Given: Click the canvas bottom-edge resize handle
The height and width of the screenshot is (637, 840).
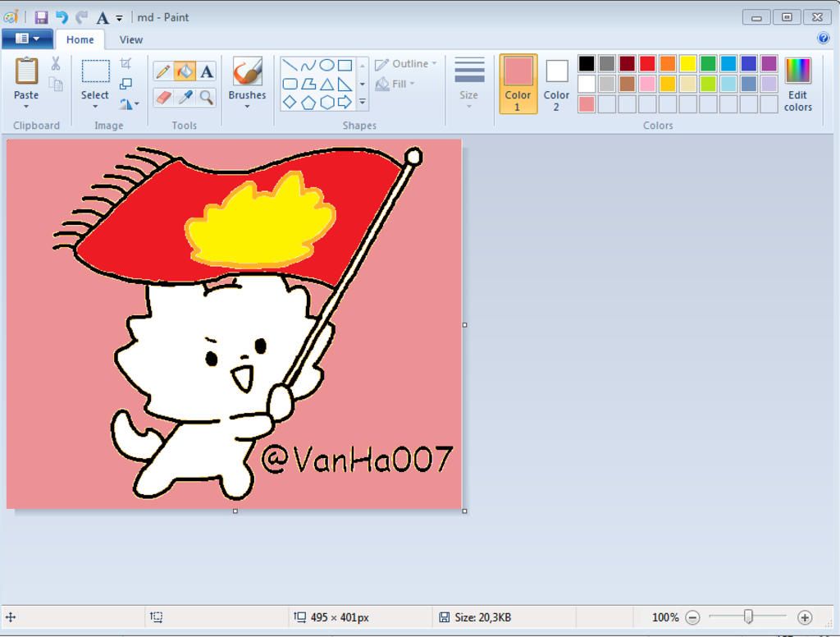Looking at the screenshot, I should (235, 511).
